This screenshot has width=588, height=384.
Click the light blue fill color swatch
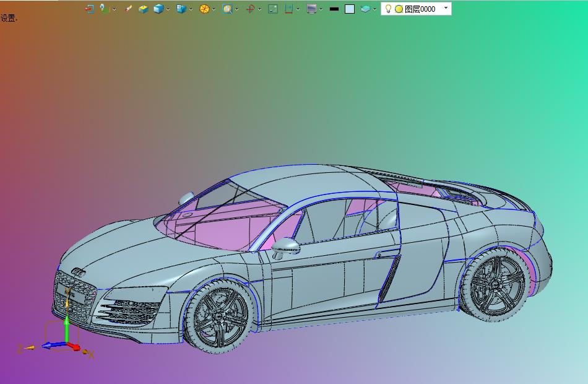350,9
